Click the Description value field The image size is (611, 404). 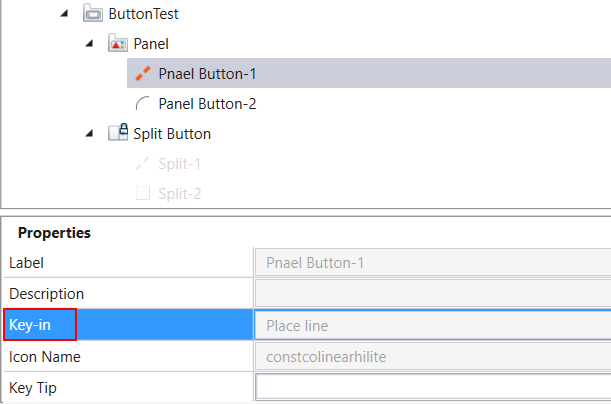(x=433, y=294)
